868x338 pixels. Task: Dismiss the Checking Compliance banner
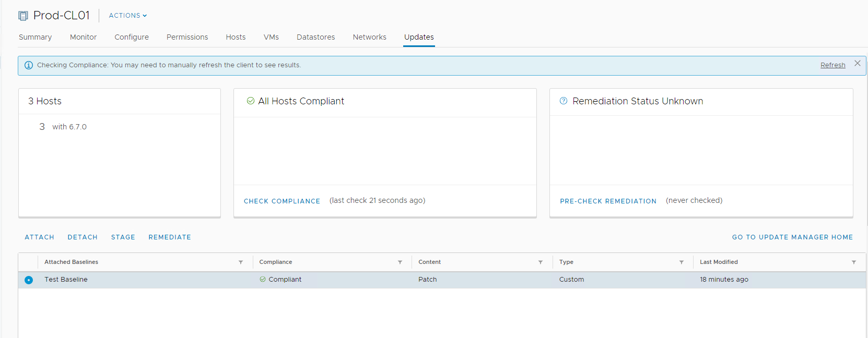(x=857, y=63)
